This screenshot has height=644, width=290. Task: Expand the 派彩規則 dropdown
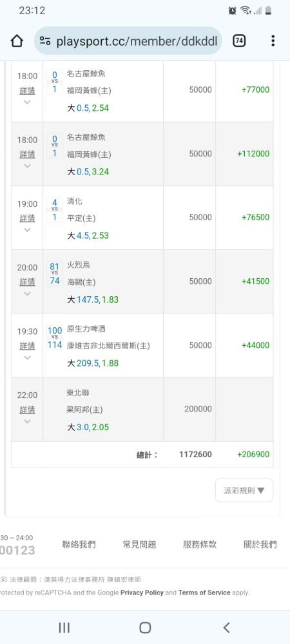pos(244,490)
